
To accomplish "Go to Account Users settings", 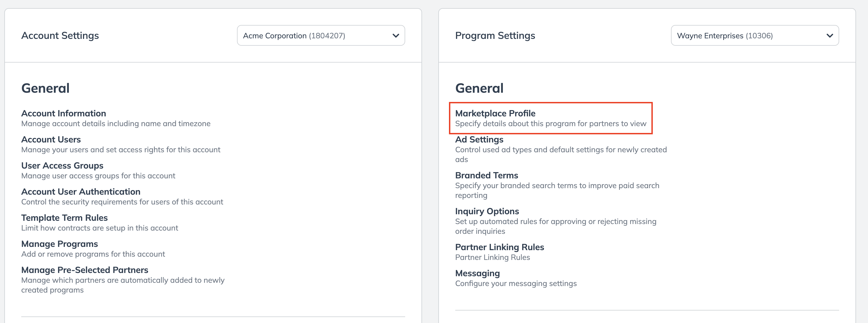I will [x=51, y=139].
